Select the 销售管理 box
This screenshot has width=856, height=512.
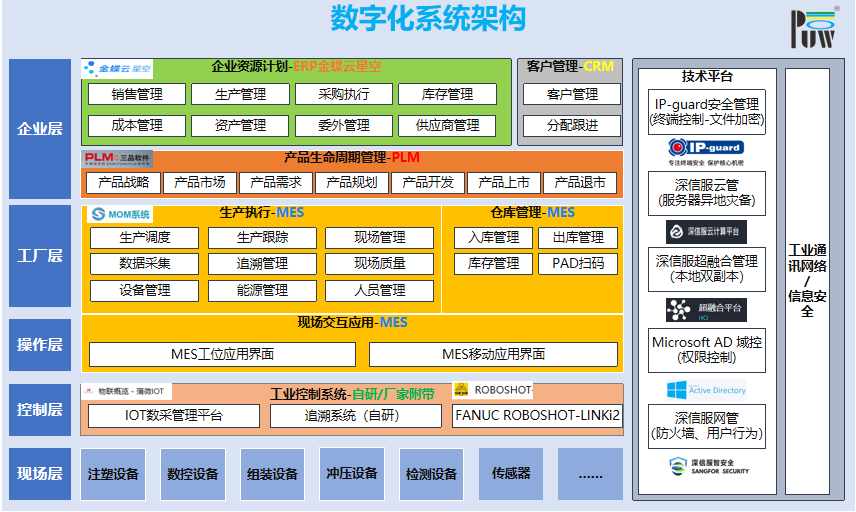click(137, 94)
